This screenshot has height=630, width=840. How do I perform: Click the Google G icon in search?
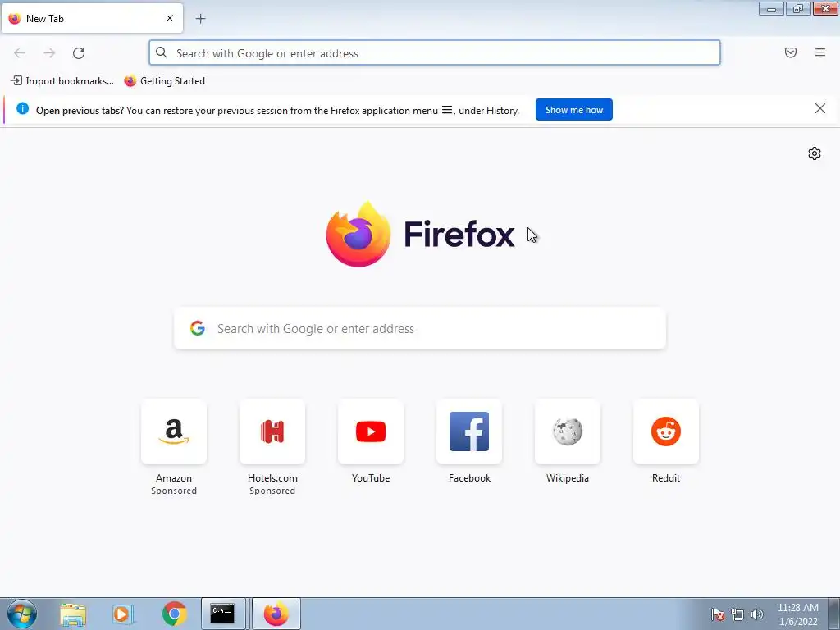(x=198, y=328)
